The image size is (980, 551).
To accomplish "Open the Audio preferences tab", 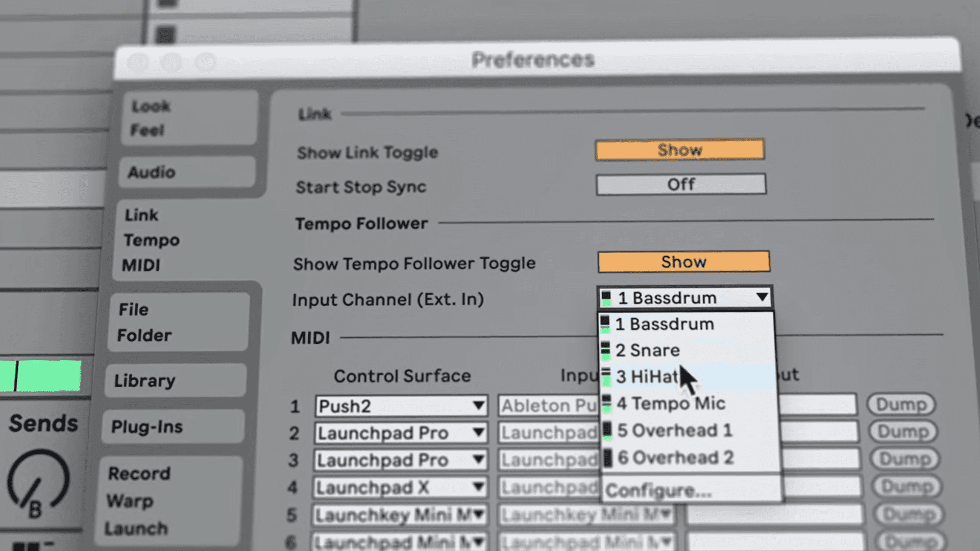I will (187, 172).
